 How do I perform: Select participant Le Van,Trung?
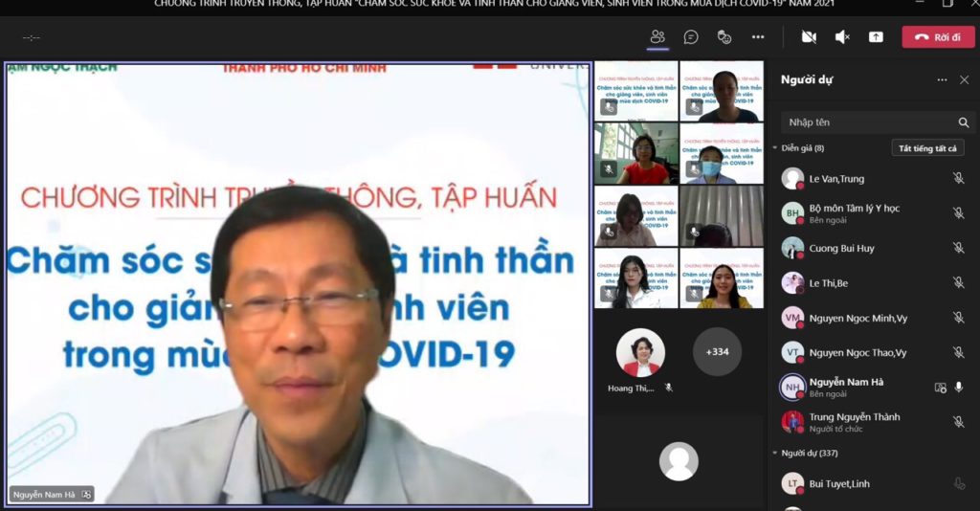(875, 179)
